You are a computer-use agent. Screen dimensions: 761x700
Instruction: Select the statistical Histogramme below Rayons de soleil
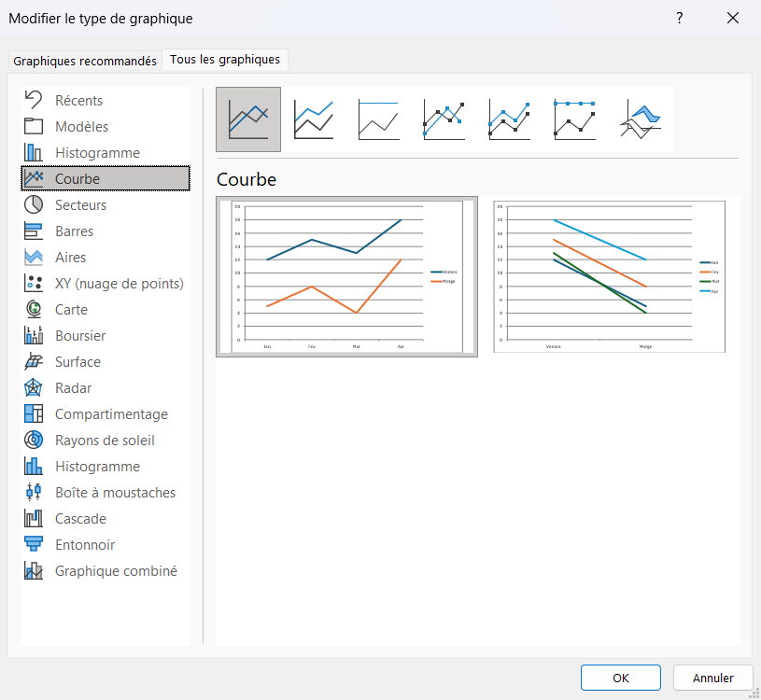106,467
